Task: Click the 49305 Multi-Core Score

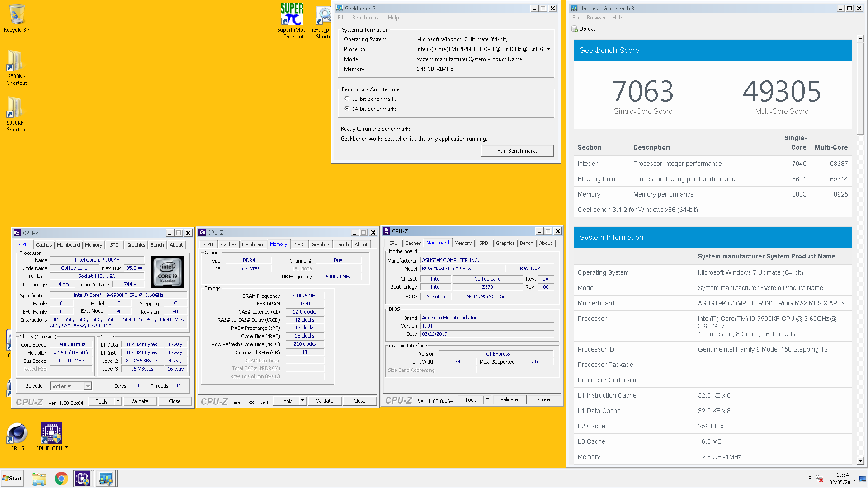Action: (782, 92)
